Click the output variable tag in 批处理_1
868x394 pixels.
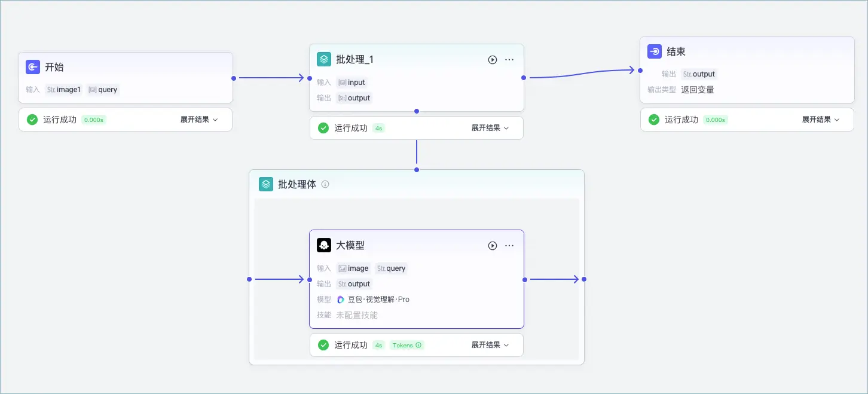click(354, 98)
